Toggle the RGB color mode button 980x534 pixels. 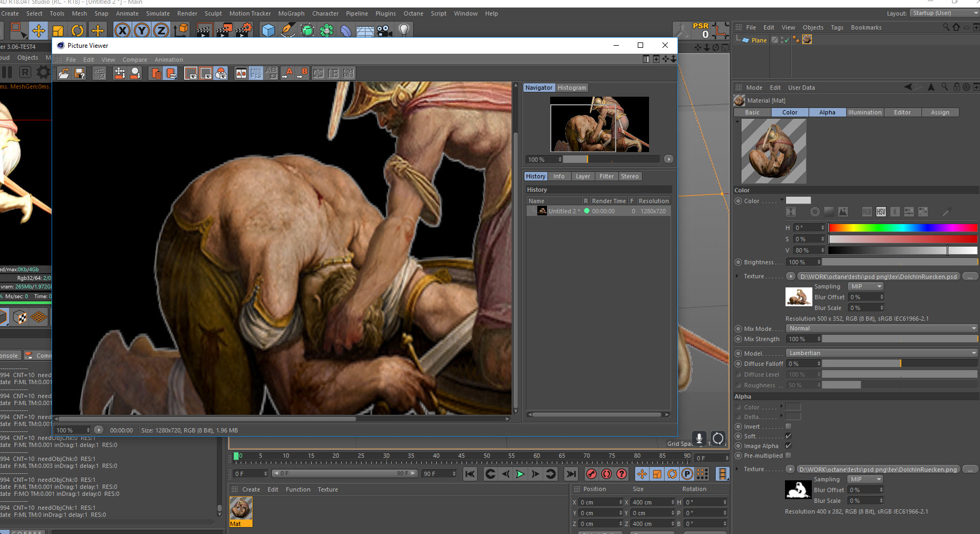click(867, 212)
